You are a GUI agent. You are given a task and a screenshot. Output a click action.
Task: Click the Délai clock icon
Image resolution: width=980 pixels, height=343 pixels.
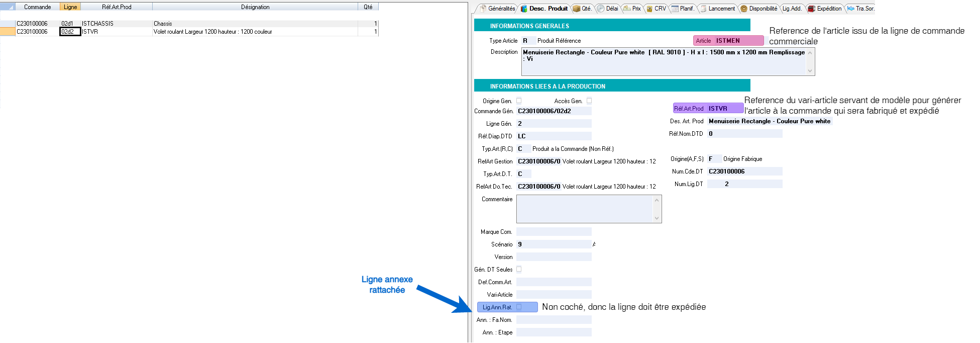[600, 9]
